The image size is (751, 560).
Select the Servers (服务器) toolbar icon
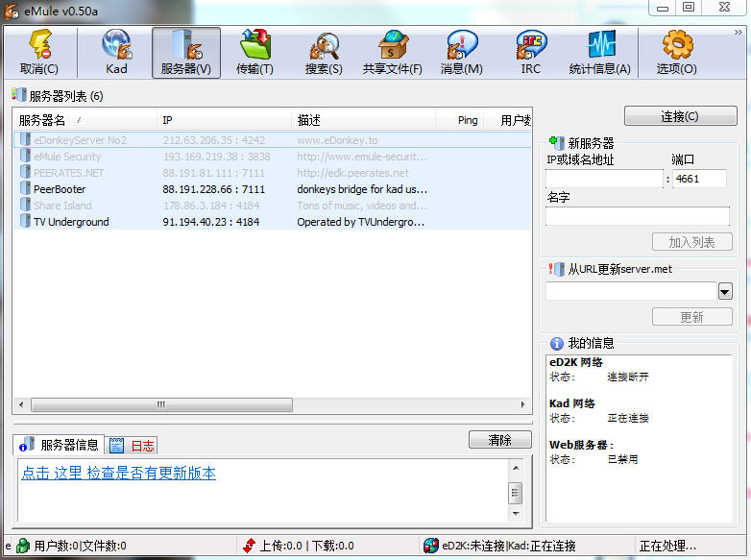tap(186, 52)
